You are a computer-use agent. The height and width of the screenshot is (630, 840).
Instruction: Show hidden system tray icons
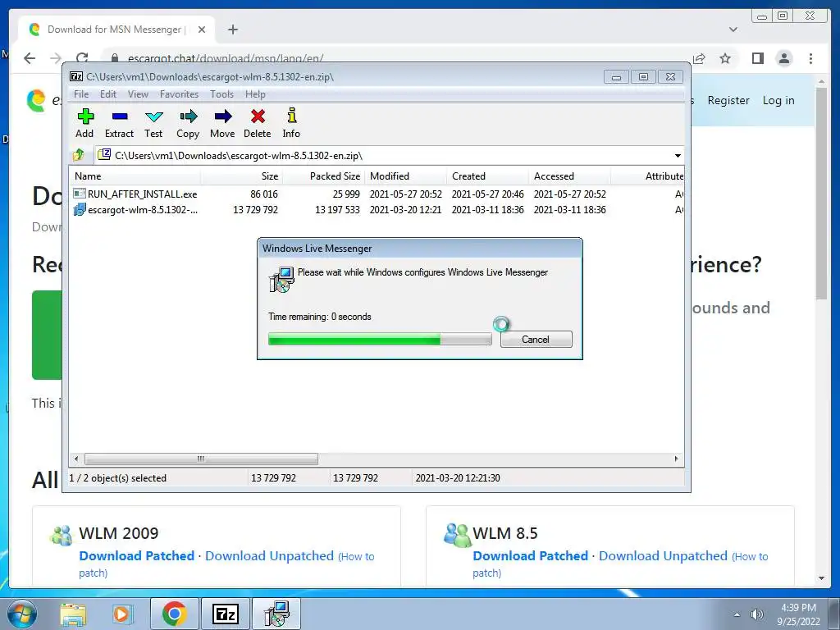[x=737, y=615]
